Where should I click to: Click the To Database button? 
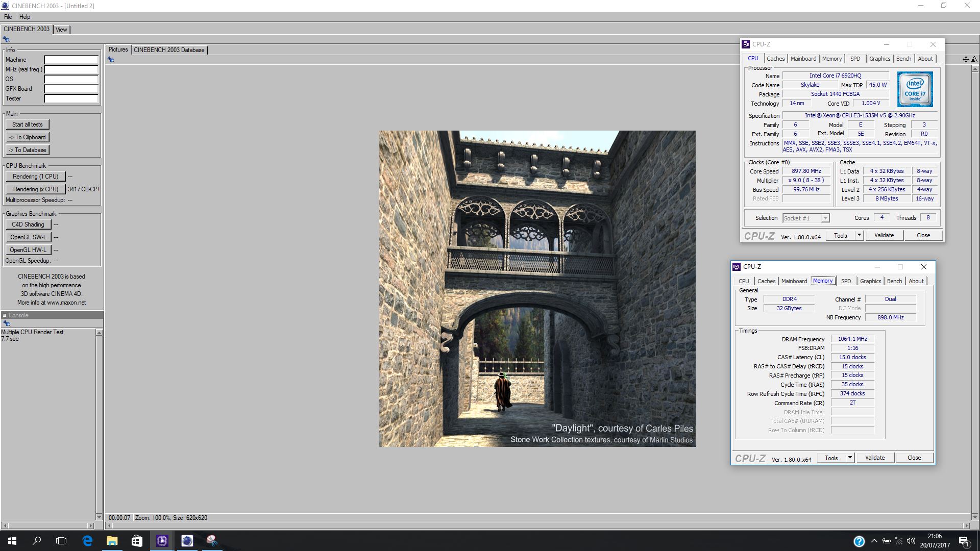[x=28, y=150]
